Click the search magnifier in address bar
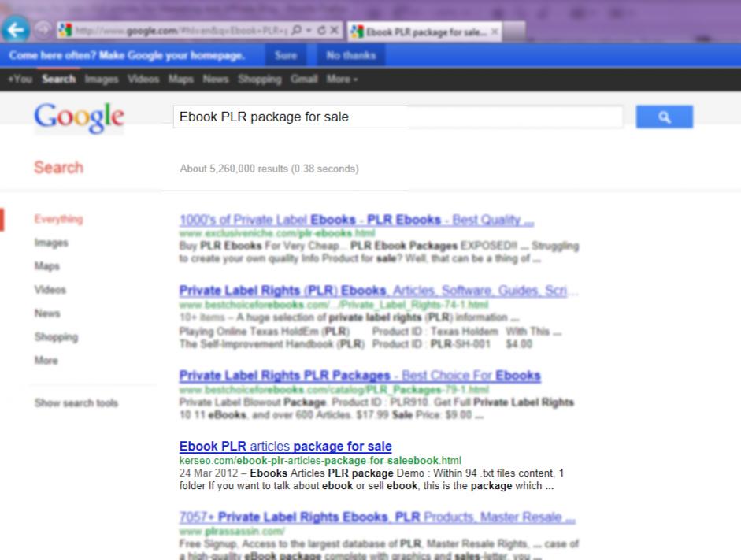Viewport: 741px width, 560px height. (x=296, y=31)
